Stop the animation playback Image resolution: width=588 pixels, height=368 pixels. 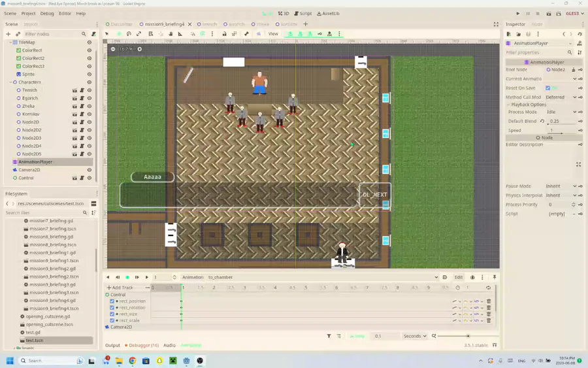tap(127, 277)
